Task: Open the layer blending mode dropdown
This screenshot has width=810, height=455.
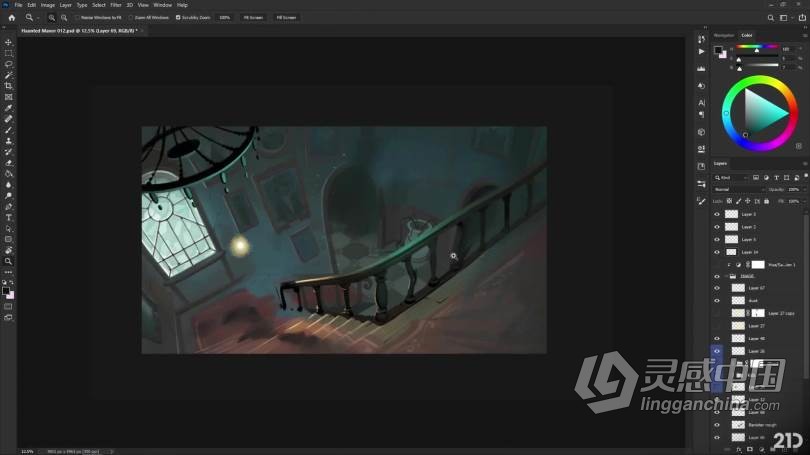Action: click(x=739, y=190)
